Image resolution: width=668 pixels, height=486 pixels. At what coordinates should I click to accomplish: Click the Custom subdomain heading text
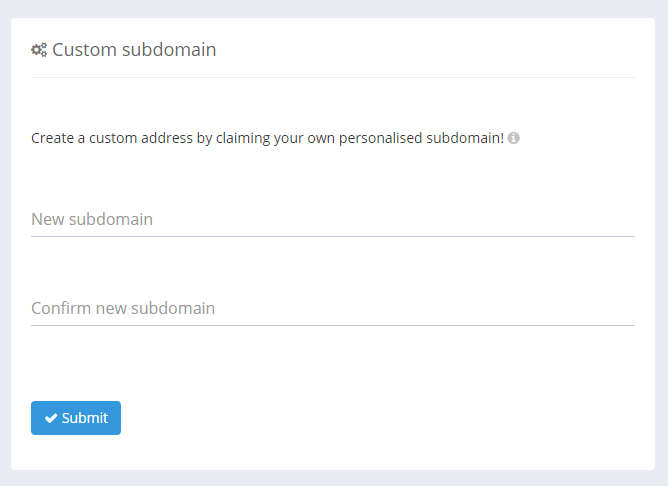[134, 49]
